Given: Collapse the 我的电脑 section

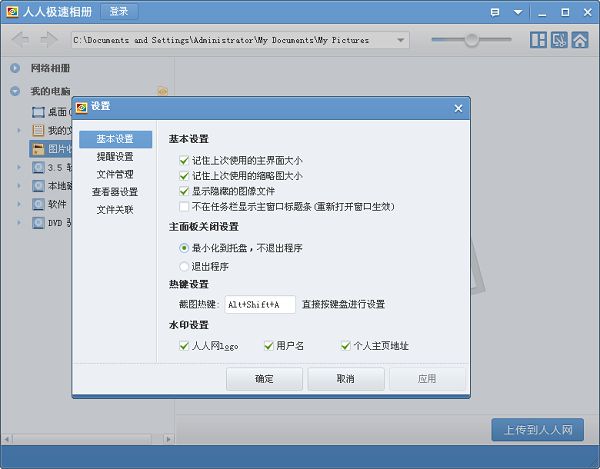Looking at the screenshot, I should [15, 91].
